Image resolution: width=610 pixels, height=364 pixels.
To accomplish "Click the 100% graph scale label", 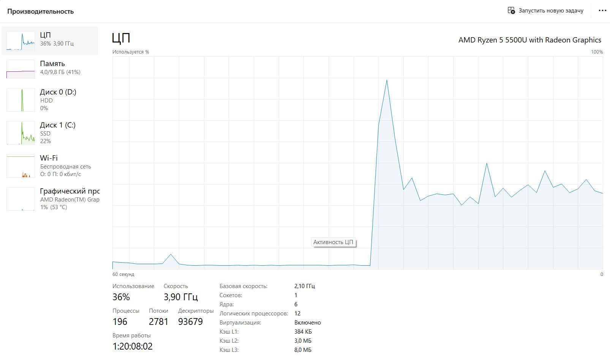I will 597,52.
